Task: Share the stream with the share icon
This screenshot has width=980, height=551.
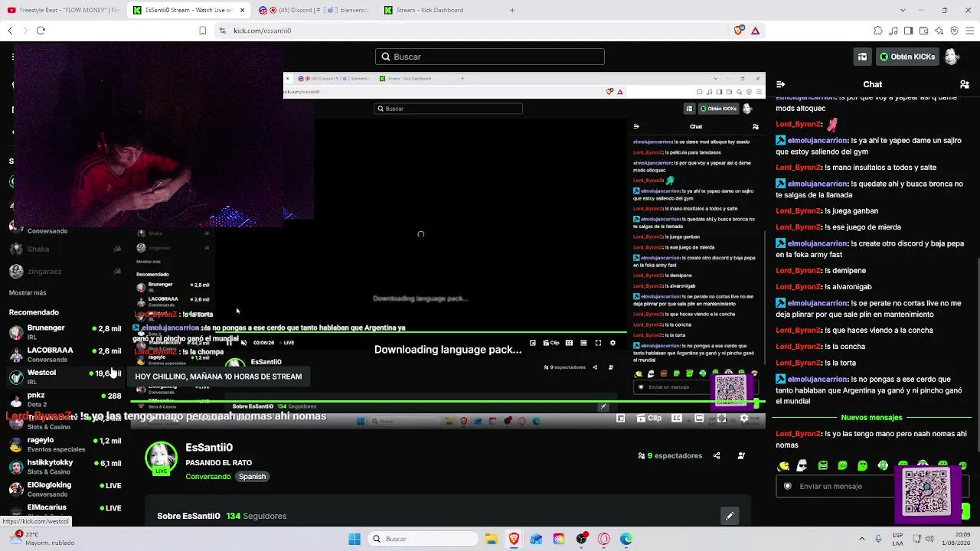Action: click(717, 455)
